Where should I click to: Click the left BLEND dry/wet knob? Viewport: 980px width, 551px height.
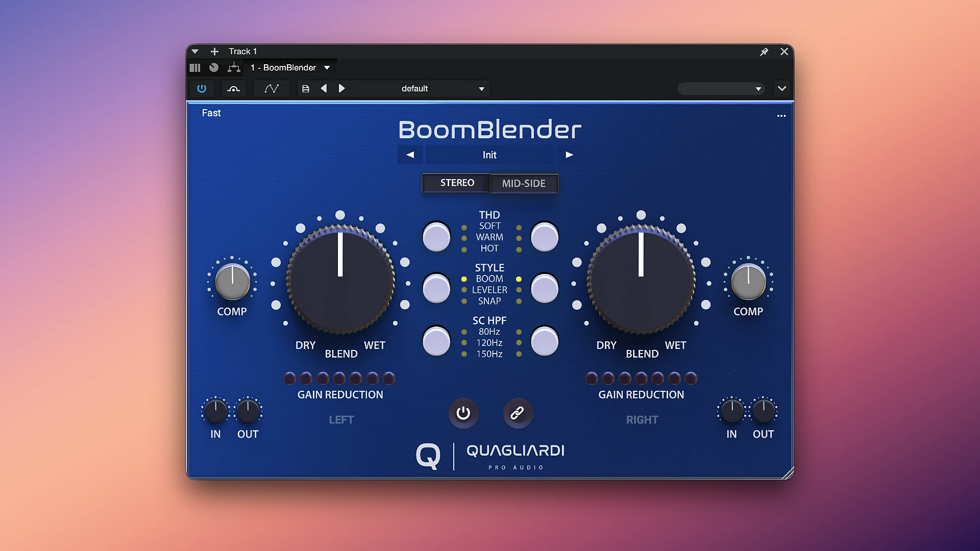coord(340,280)
